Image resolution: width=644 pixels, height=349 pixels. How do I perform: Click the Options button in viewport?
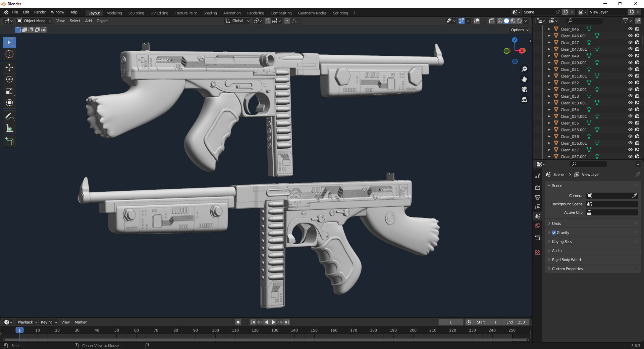520,30
